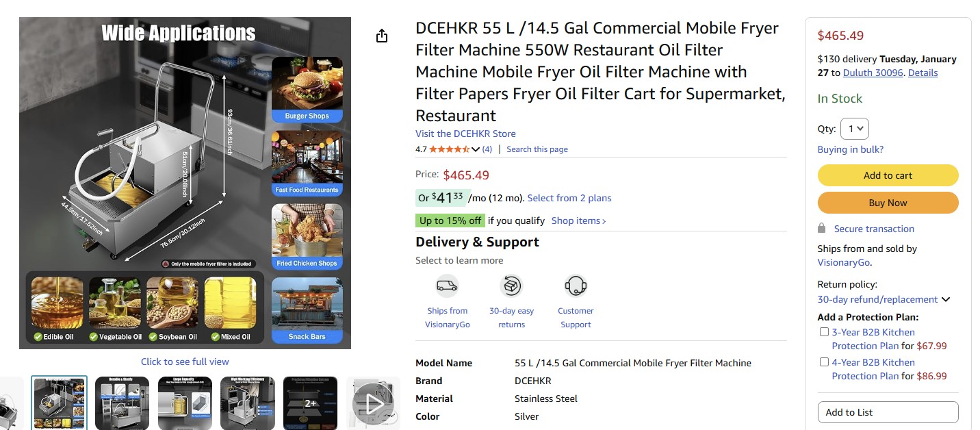The height and width of the screenshot is (430, 980).
Task: Click the main product image for full view
Action: pyautogui.click(x=185, y=184)
